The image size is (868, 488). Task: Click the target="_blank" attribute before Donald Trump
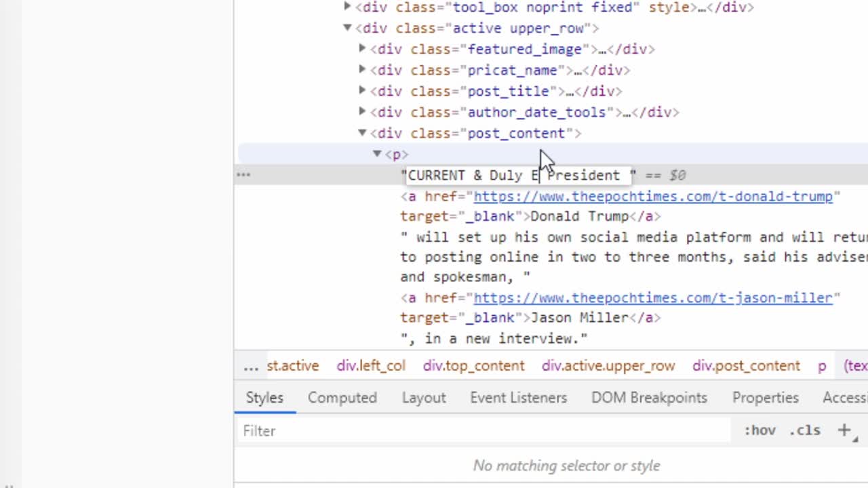tap(460, 216)
